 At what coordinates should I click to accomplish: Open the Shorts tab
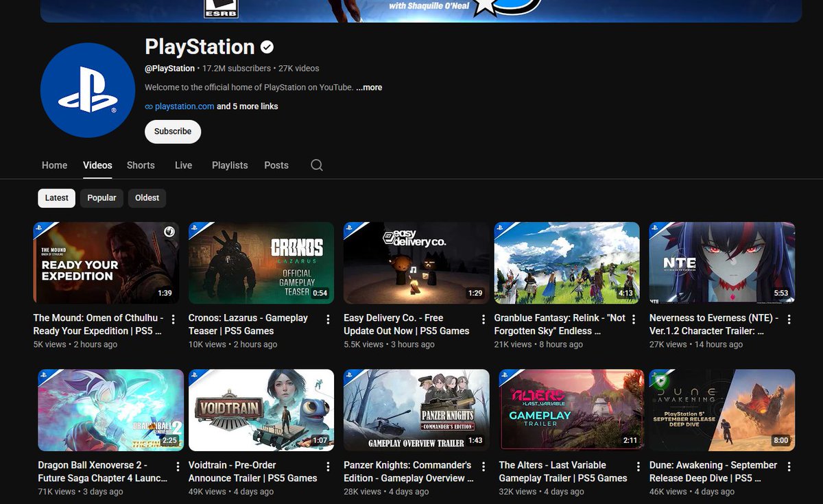pos(141,165)
